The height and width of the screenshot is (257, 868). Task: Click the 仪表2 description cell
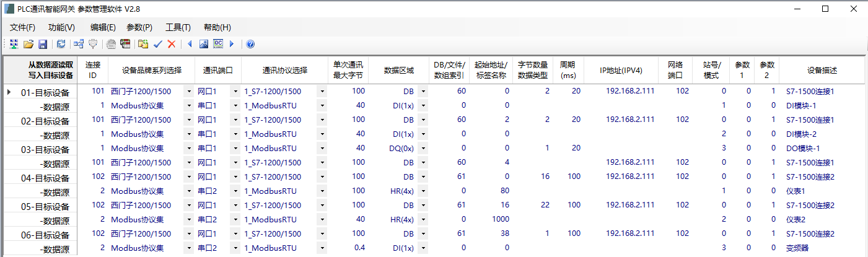click(x=822, y=219)
